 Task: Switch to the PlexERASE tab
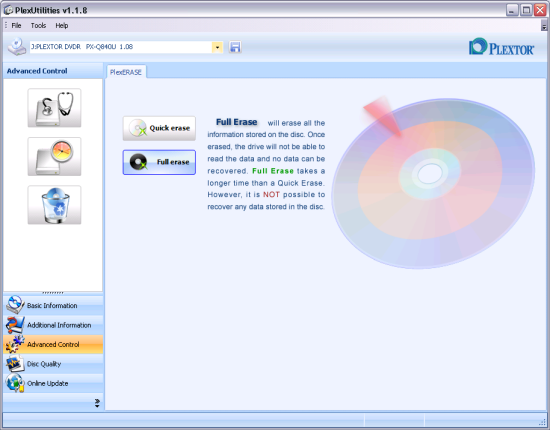point(126,72)
